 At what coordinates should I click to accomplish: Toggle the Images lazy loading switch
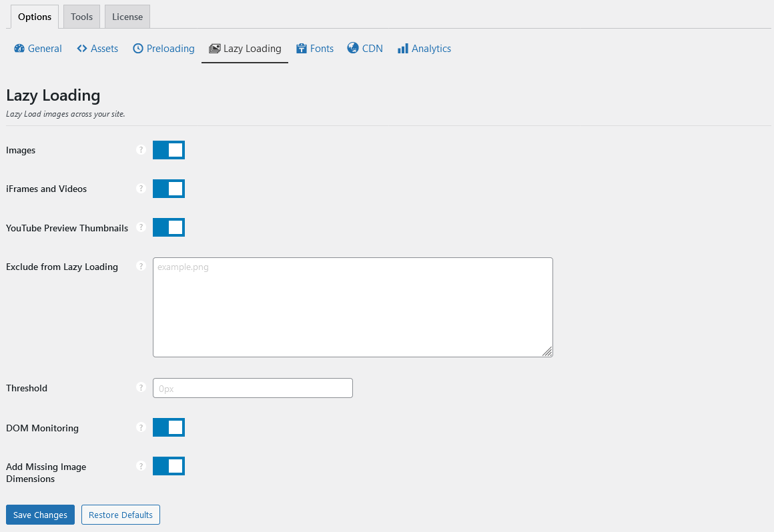169,150
